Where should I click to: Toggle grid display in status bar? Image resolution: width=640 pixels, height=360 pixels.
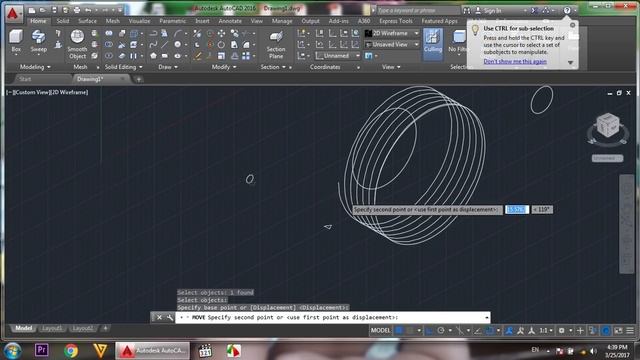(x=399, y=330)
